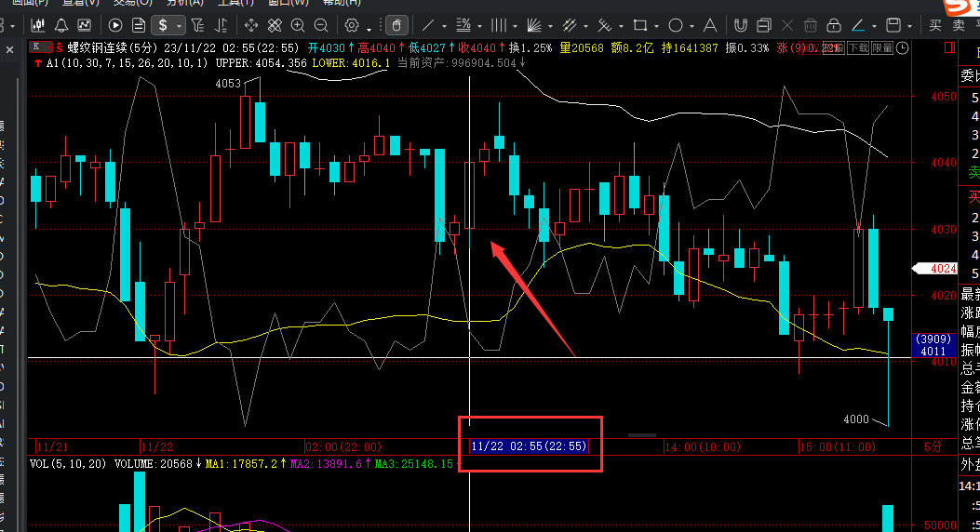The image size is (980, 532).
Task: Select the straight line drawing tool
Action: pos(428,26)
